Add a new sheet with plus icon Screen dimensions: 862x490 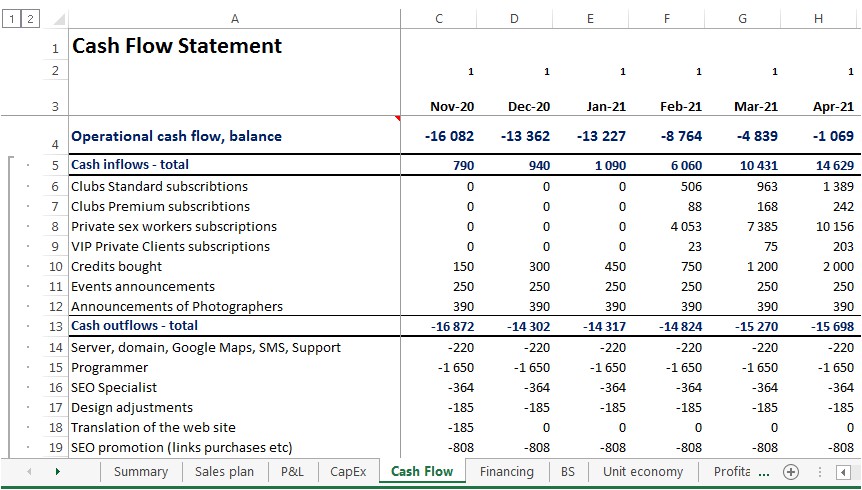[x=791, y=472]
